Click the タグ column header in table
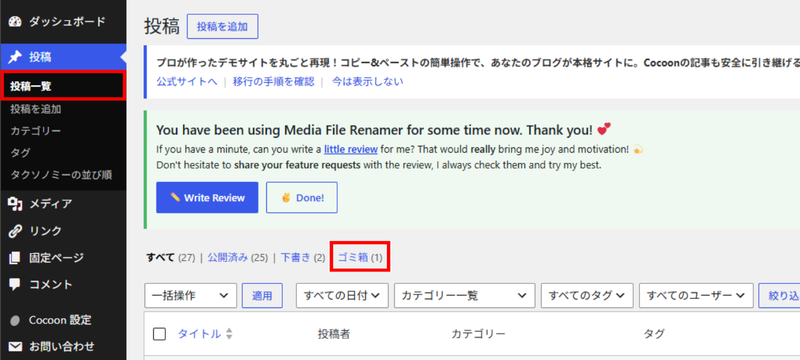Image resolution: width=800 pixels, height=360 pixels. (654, 334)
